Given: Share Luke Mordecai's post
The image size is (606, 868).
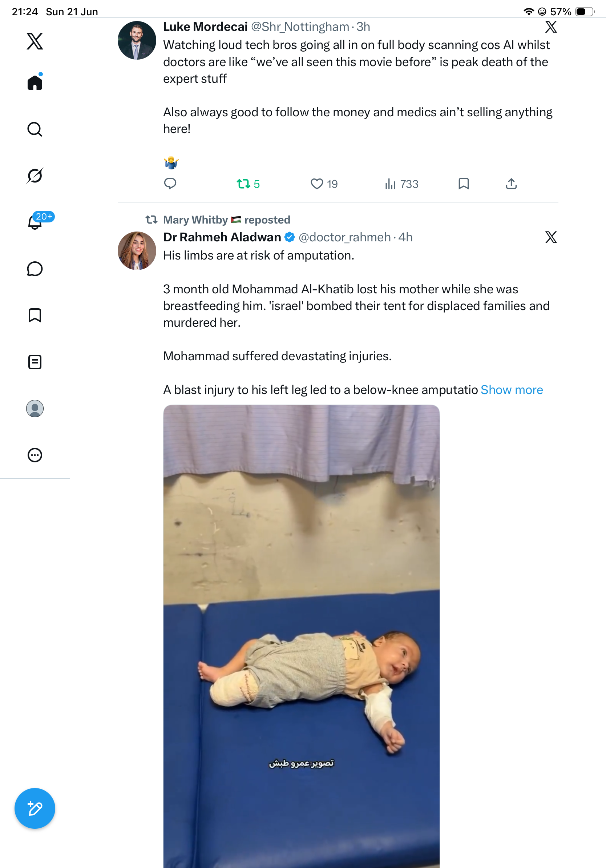Looking at the screenshot, I should (x=511, y=184).
